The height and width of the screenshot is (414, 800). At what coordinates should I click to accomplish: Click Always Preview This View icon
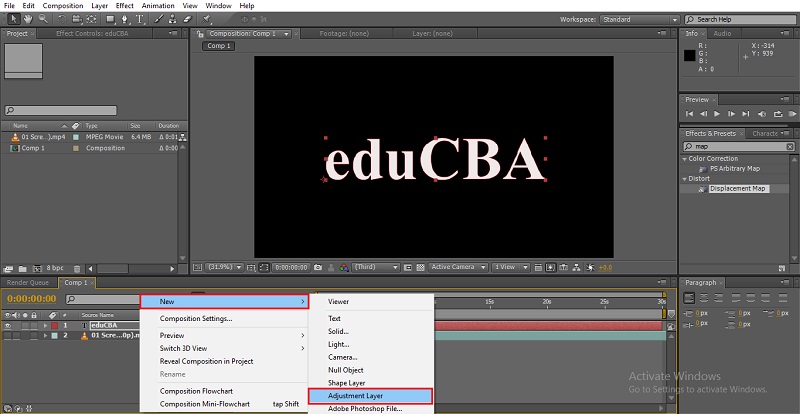(197, 267)
